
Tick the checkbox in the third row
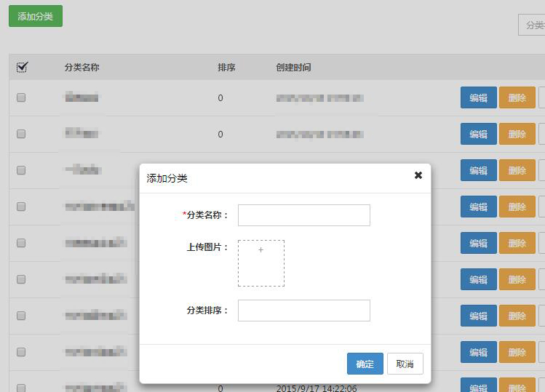tap(21, 170)
